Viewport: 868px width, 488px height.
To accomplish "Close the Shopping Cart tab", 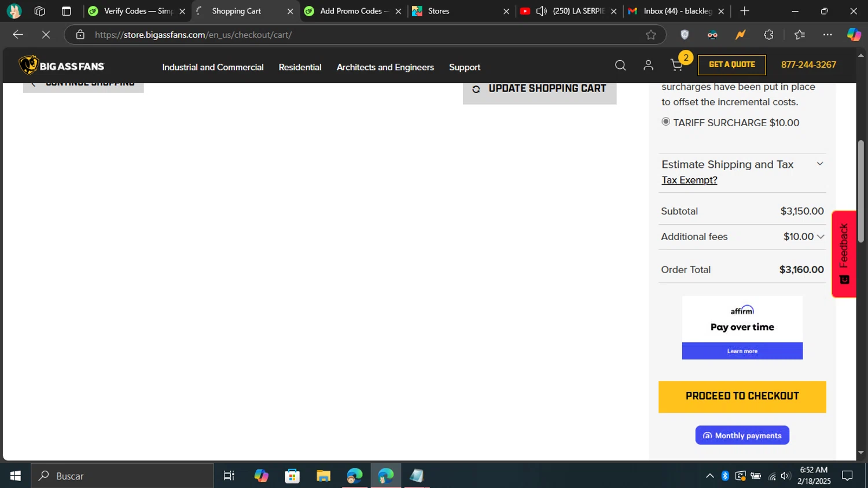I will [290, 11].
